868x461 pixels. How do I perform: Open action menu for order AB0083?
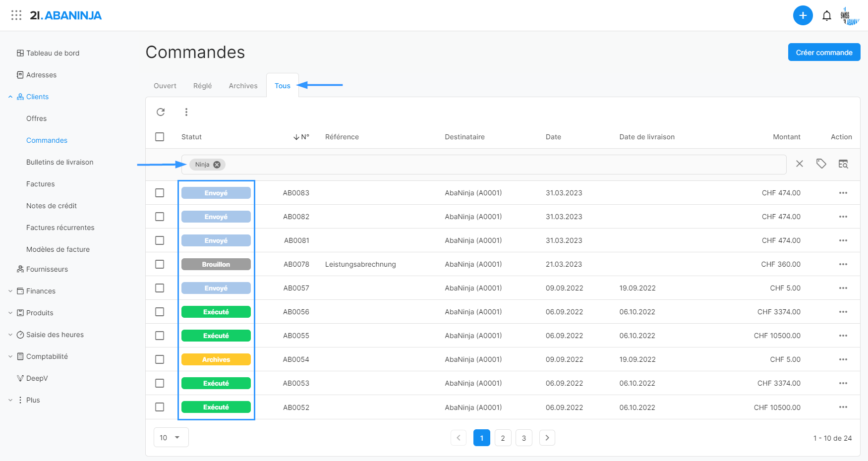point(843,193)
